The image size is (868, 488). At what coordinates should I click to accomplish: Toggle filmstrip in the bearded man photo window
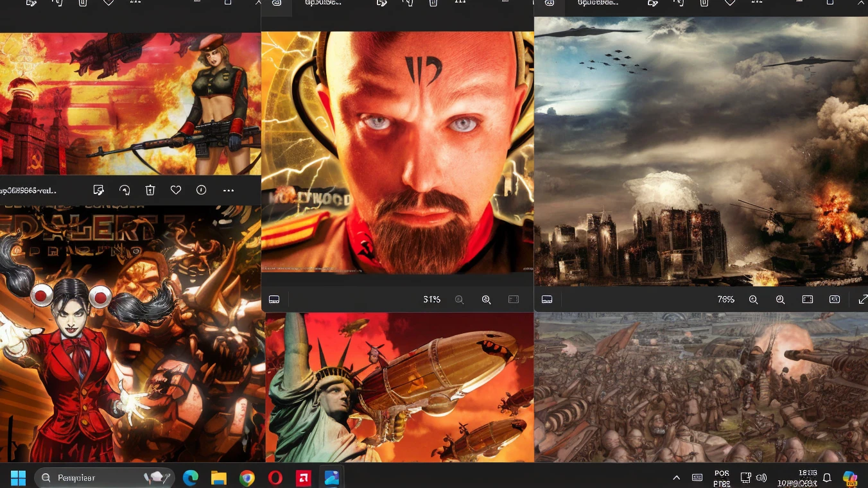(274, 299)
